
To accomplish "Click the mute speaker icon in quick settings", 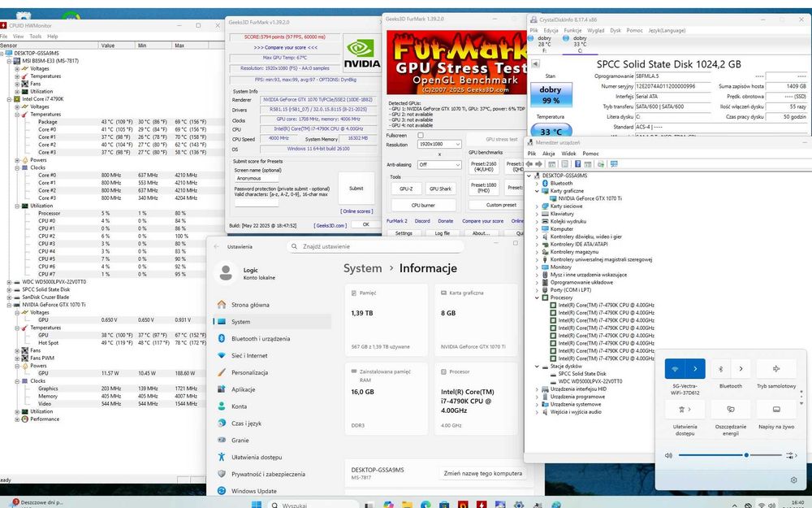I will (x=668, y=455).
